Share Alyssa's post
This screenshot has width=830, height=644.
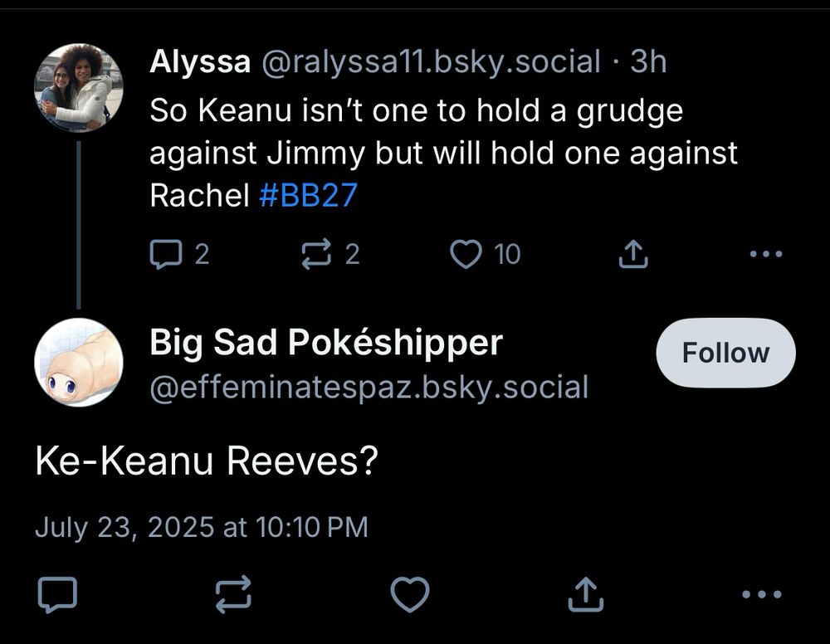[633, 254]
